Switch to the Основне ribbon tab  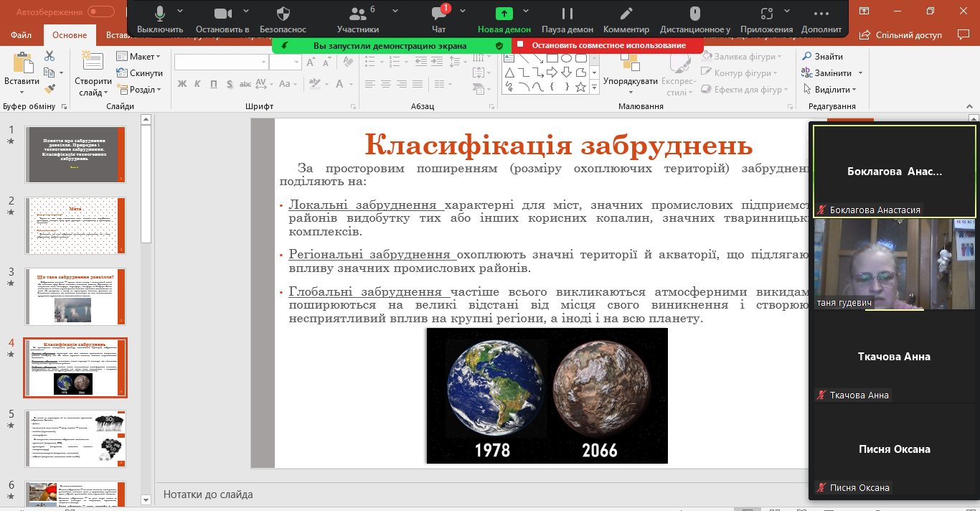(70, 35)
